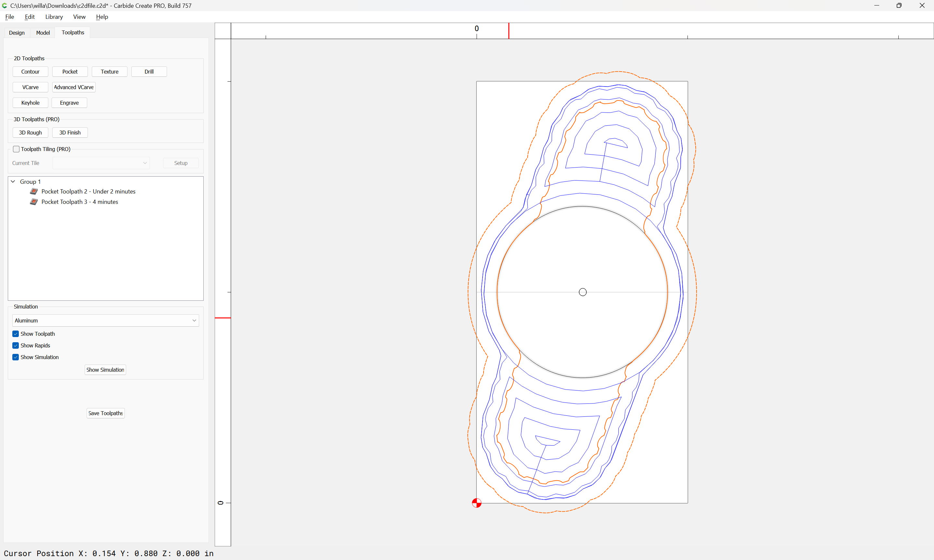Create a Contour toolpath
The image size is (934, 560).
click(30, 72)
